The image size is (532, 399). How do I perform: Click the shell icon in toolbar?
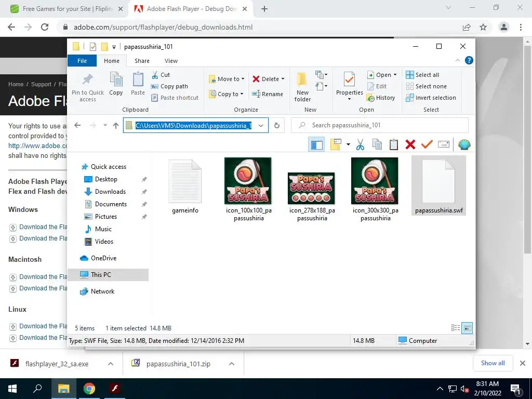click(464, 145)
